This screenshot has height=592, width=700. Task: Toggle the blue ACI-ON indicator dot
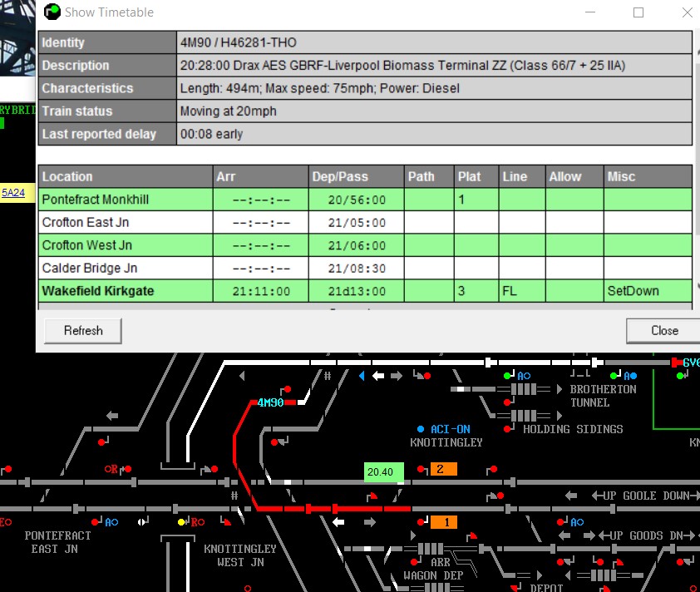pyautogui.click(x=421, y=429)
